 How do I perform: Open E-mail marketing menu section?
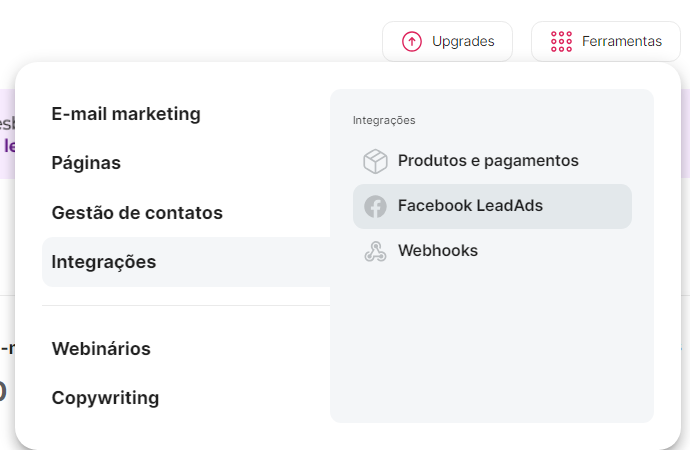point(126,114)
